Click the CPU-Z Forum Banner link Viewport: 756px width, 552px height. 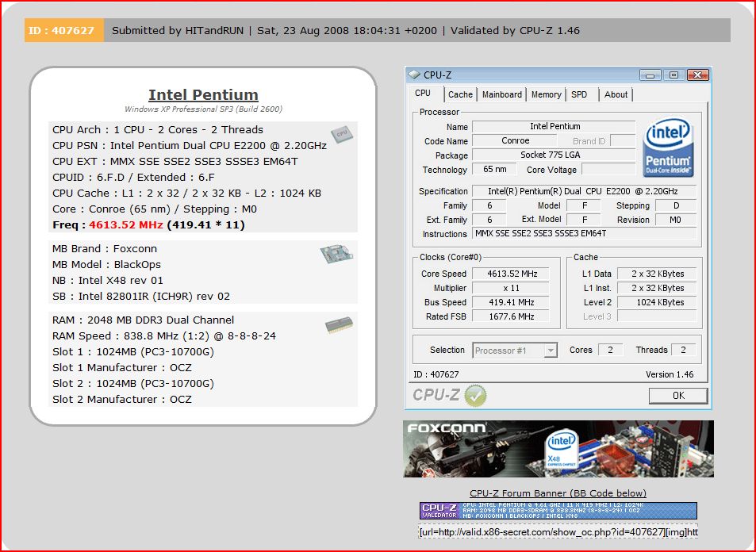(558, 493)
